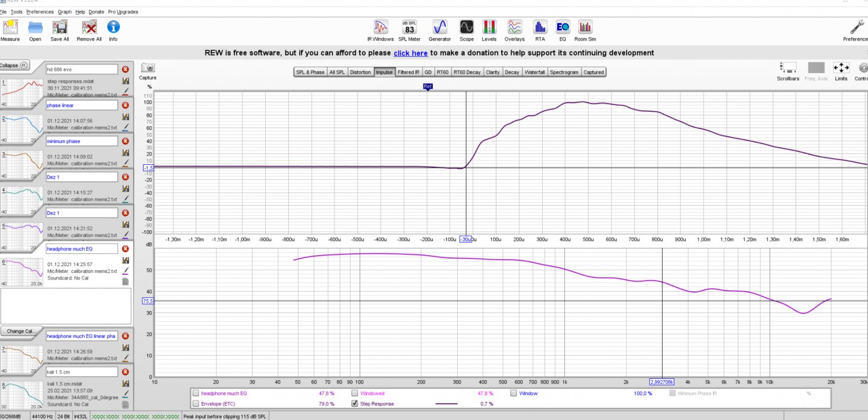Image resolution: width=868 pixels, height=420 pixels.
Task: Open the Graph menu
Action: 64,12
